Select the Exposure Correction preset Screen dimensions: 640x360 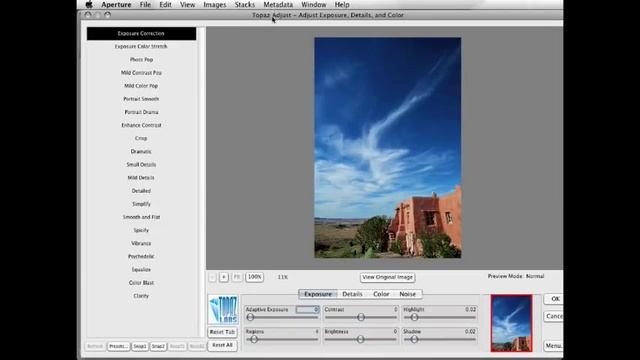coord(141,33)
